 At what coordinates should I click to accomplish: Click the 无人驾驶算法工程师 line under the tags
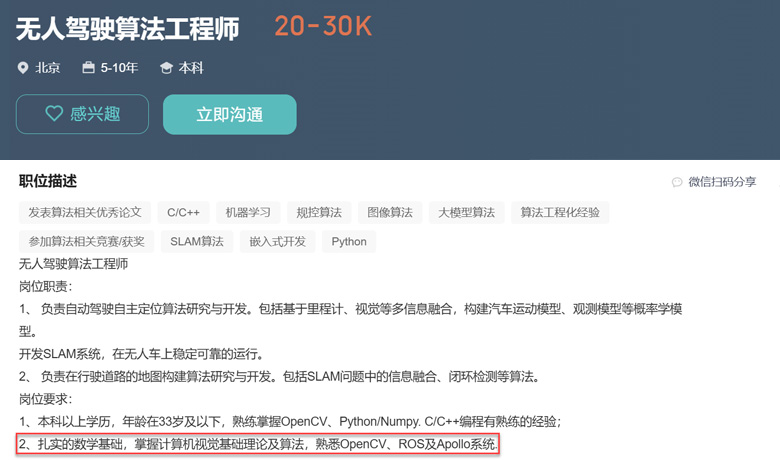[x=74, y=264]
